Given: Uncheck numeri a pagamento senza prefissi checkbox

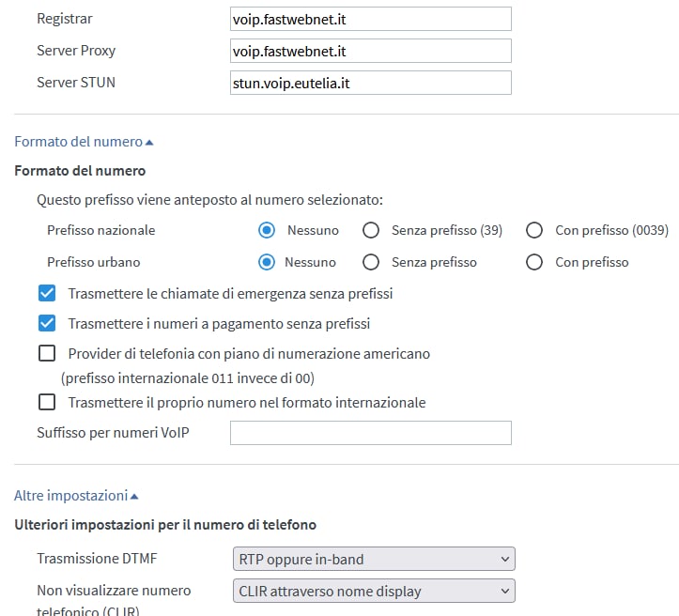Looking at the screenshot, I should [x=47, y=323].
